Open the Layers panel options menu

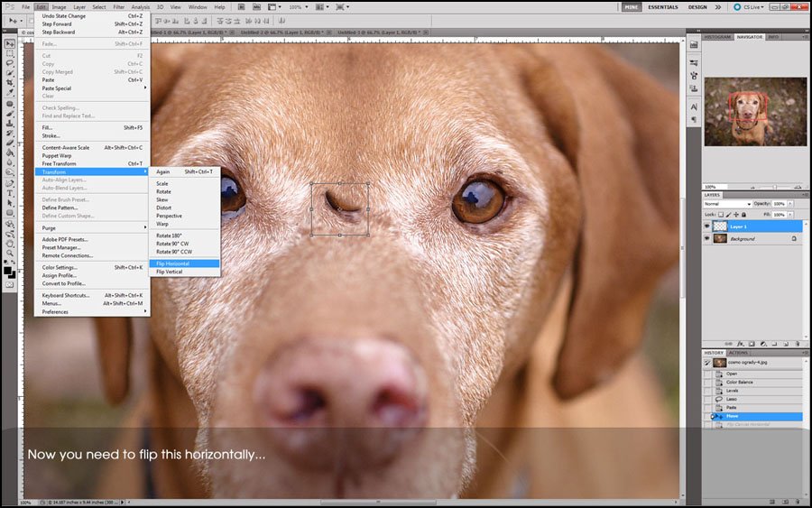coord(805,195)
